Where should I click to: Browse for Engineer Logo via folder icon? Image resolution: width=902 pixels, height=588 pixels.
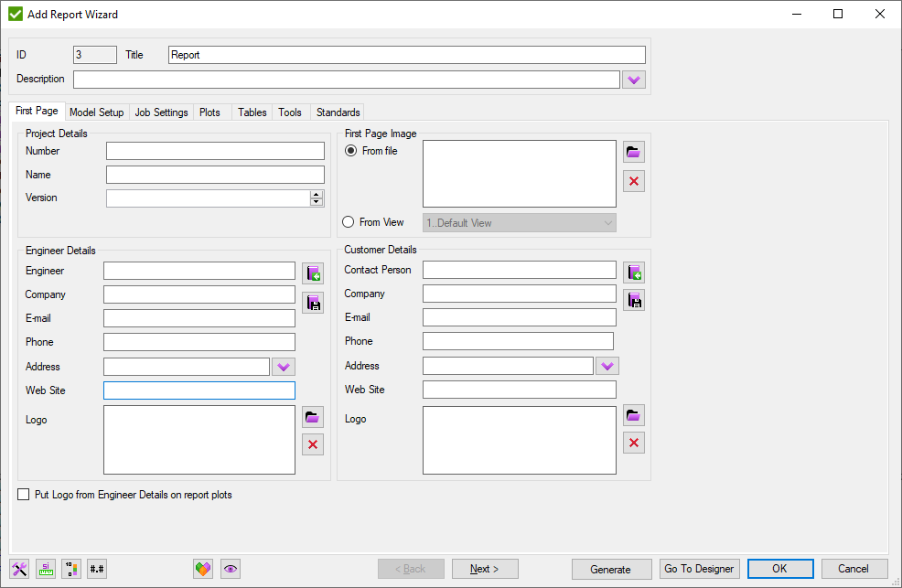pos(312,416)
